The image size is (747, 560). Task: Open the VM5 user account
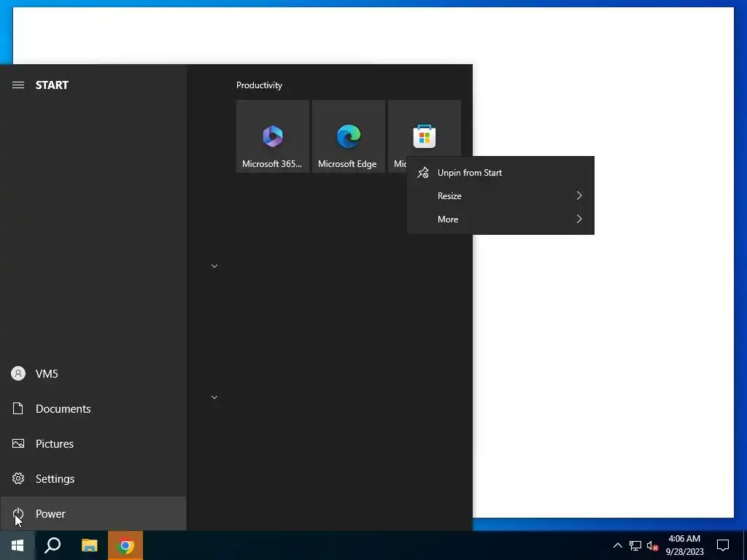click(x=93, y=374)
